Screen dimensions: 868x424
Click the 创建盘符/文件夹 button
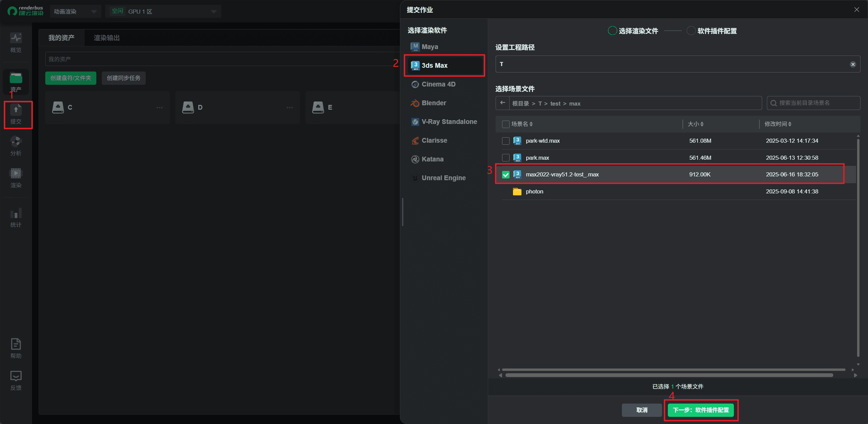click(x=71, y=78)
